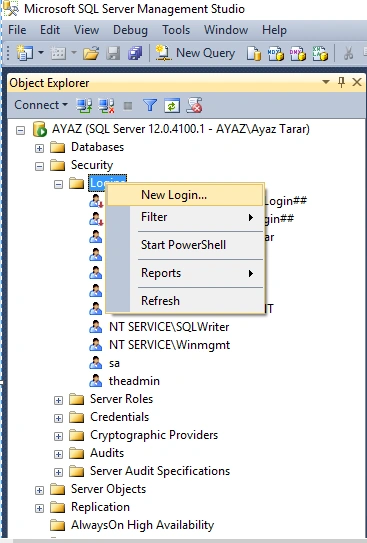
Task: Click the Analysis Services XMLA Query icon
Action: [320, 54]
